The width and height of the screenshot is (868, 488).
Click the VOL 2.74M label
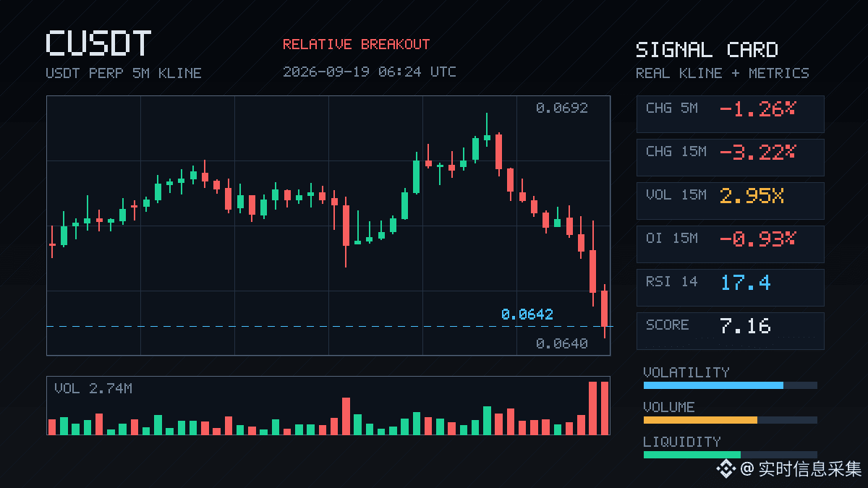[93, 388]
